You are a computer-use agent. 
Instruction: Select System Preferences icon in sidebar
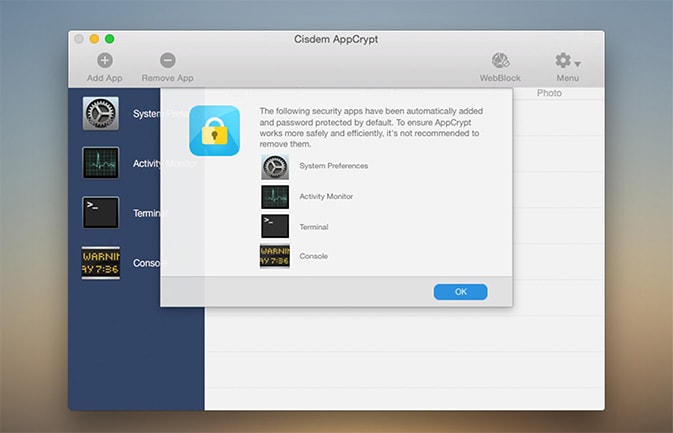click(101, 114)
